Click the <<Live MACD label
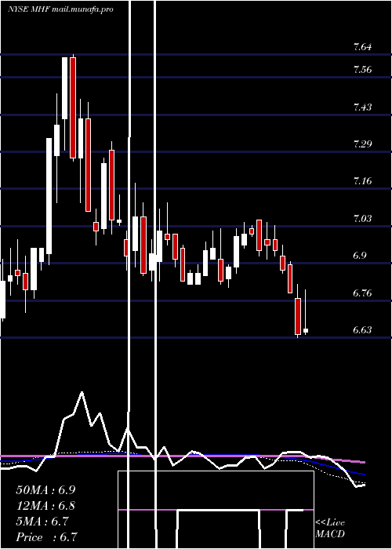Viewport: 392px width, 549px height. [330, 529]
